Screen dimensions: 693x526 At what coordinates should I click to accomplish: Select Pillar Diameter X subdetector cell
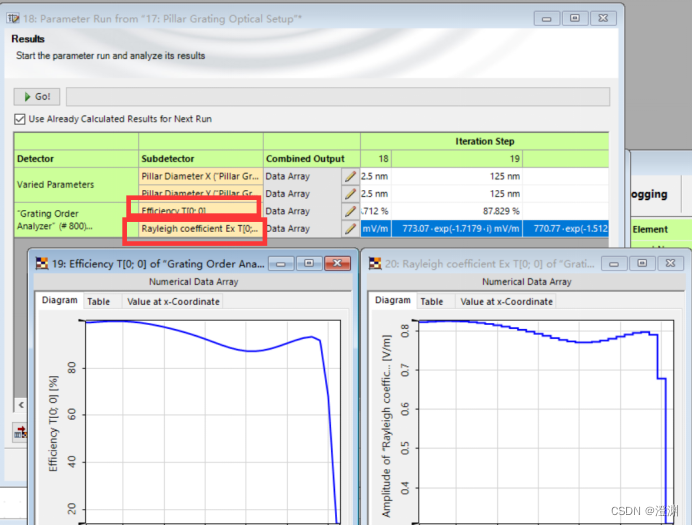pyautogui.click(x=201, y=176)
